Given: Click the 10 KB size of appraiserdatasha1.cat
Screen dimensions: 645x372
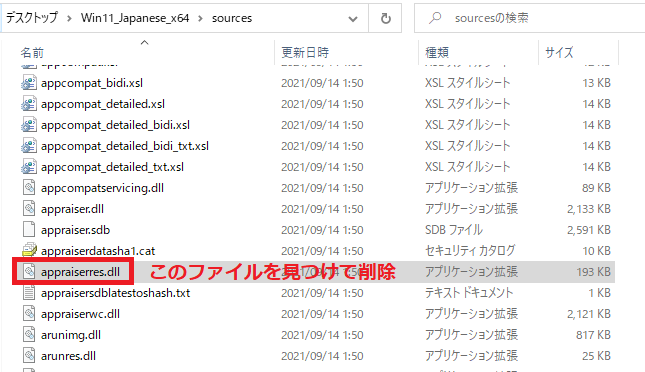Looking at the screenshot, I should click(x=596, y=251).
